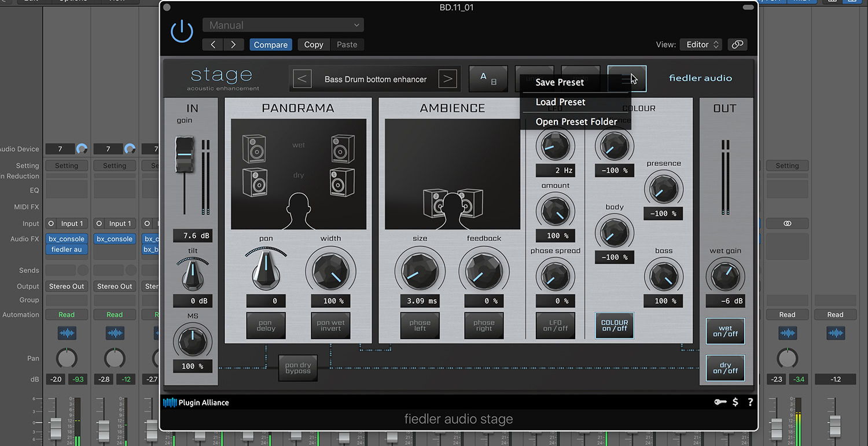Screen dimensions: 868x446
Task: Click the 2 Hz LFO rate field
Action: coord(556,170)
